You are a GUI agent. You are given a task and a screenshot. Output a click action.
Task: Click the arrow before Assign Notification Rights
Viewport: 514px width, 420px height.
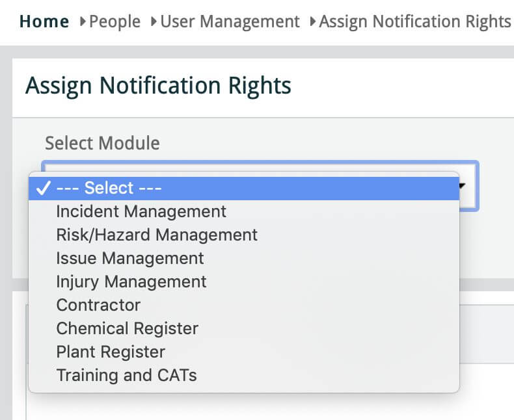pos(313,22)
